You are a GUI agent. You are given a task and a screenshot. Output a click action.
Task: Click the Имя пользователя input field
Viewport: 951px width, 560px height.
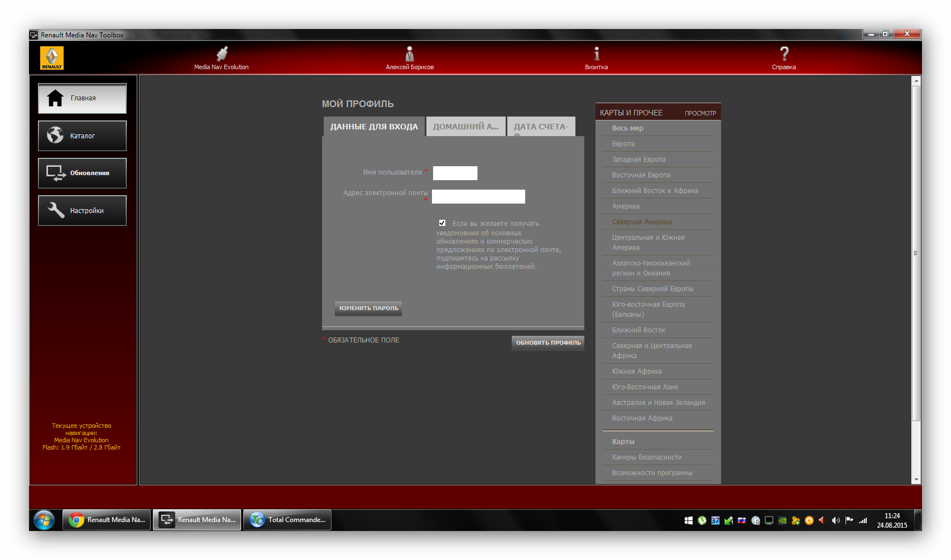point(455,173)
